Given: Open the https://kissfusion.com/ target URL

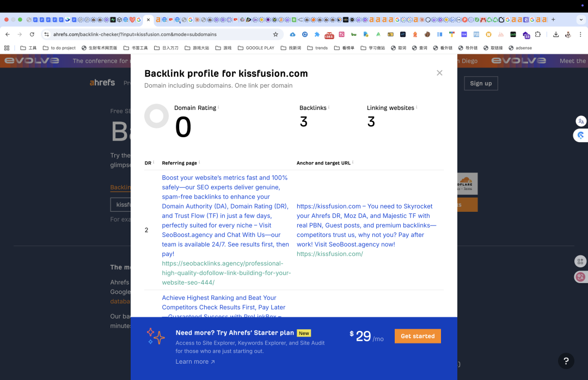Looking at the screenshot, I should [329, 254].
